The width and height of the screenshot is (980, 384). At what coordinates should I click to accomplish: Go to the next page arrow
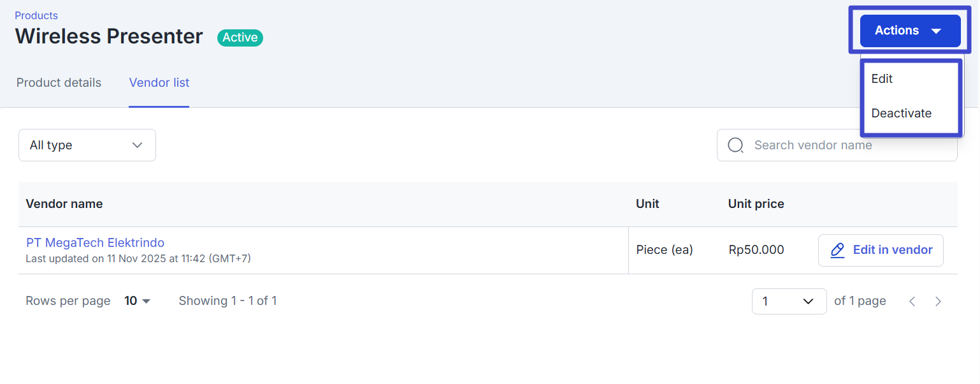pos(938,301)
